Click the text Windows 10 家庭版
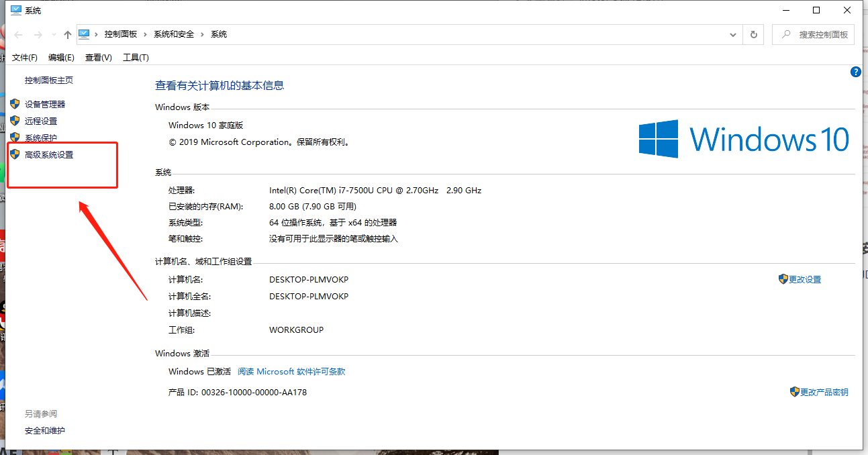Image resolution: width=868 pixels, height=455 pixels. [205, 125]
